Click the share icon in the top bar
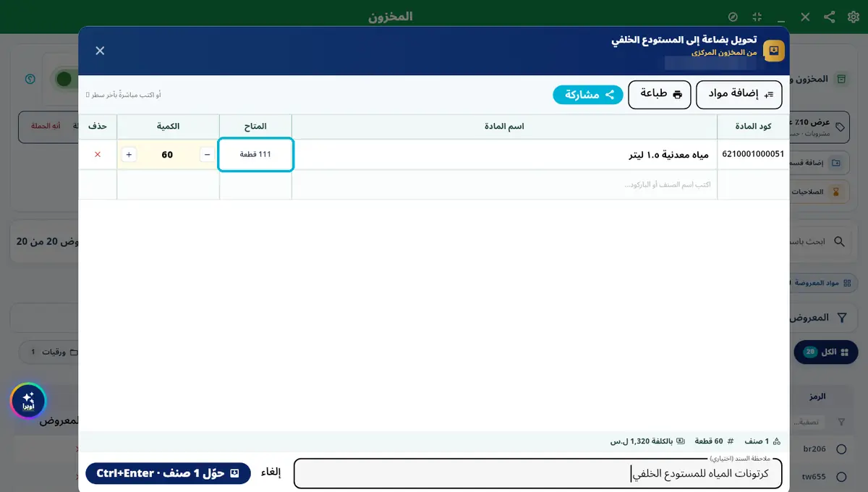Viewport: 868px width, 492px height. 829,17
